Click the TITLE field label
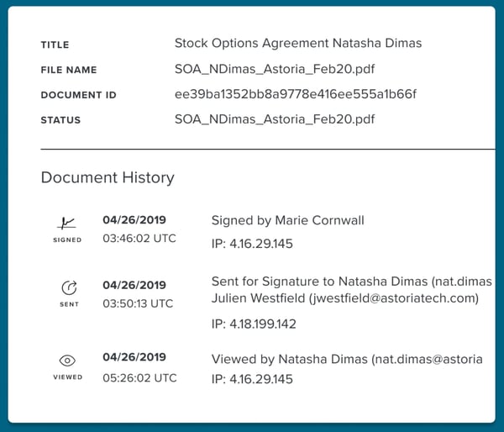 (x=55, y=45)
